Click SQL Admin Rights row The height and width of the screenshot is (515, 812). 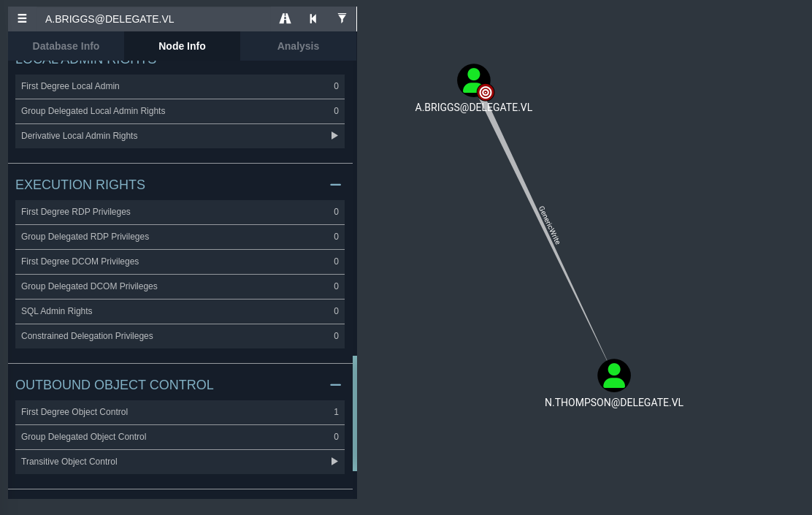coord(180,311)
